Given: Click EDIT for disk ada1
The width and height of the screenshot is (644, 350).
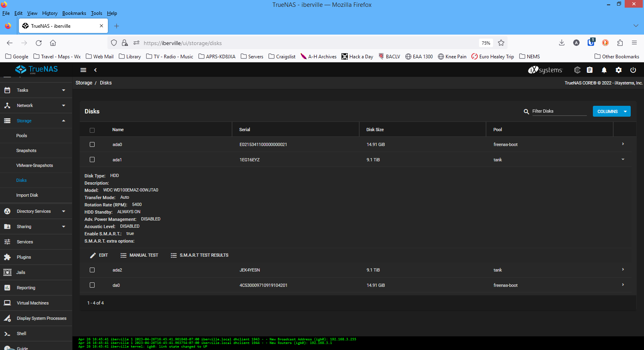Looking at the screenshot, I should (x=99, y=255).
